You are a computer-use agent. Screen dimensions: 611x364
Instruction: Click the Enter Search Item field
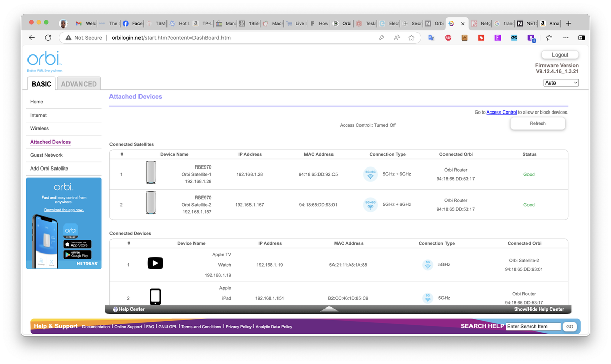[533, 327]
